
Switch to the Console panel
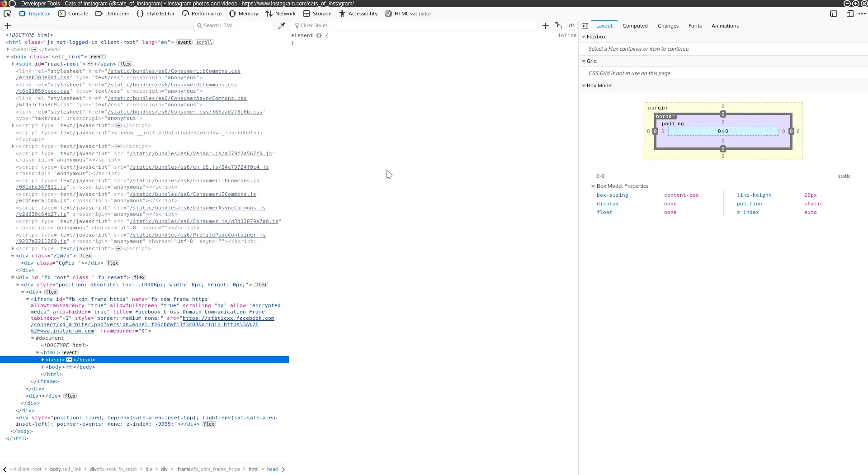(x=73, y=14)
